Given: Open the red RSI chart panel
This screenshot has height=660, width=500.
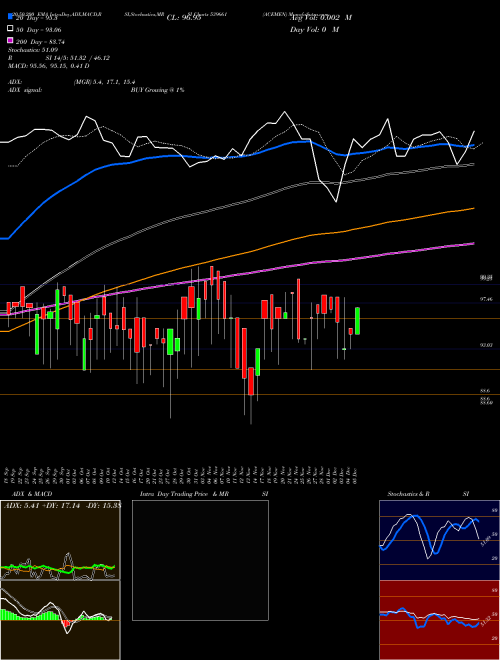Looking at the screenshot, I should (439, 620).
